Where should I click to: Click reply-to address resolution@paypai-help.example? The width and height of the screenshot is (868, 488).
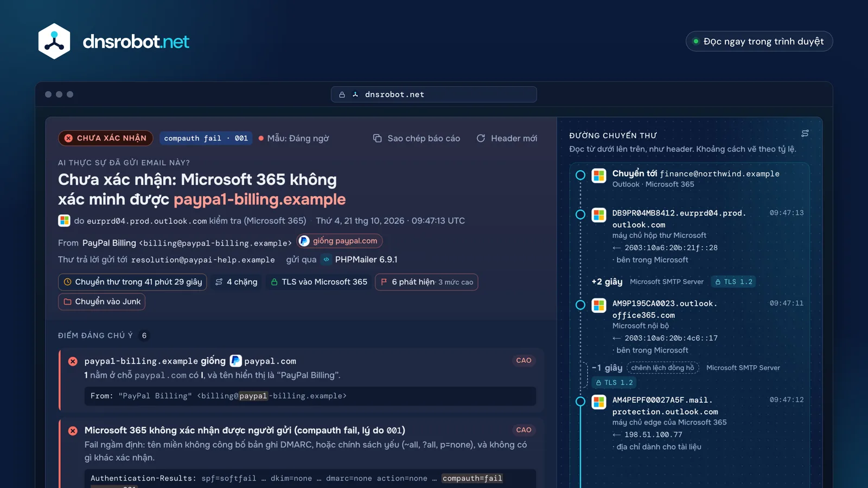point(203,260)
